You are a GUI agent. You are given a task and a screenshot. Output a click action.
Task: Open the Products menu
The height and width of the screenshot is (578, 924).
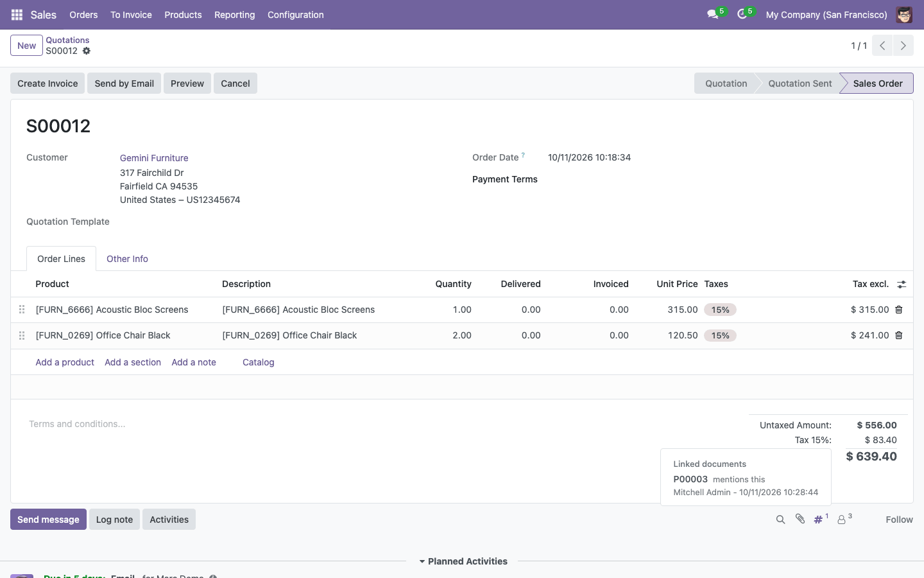183,15
